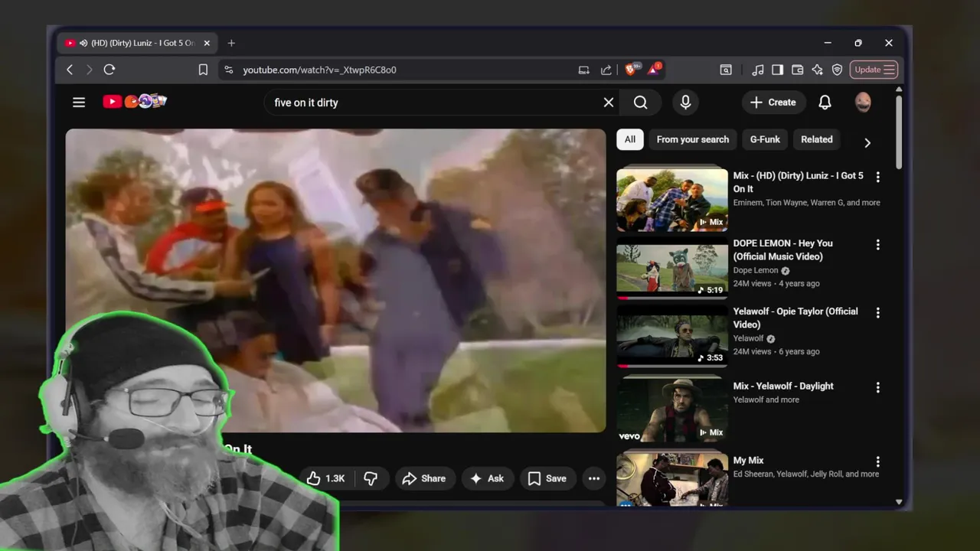
Task: Open the account avatar menu
Action: tap(863, 103)
